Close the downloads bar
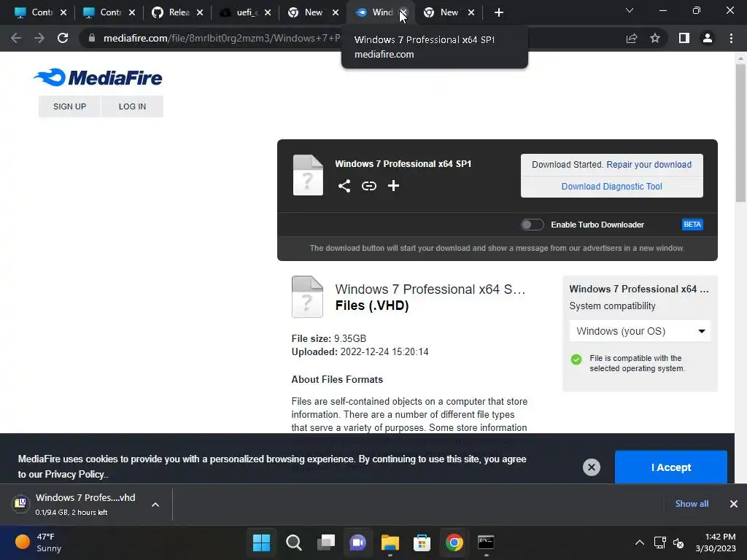747x560 pixels. click(734, 504)
